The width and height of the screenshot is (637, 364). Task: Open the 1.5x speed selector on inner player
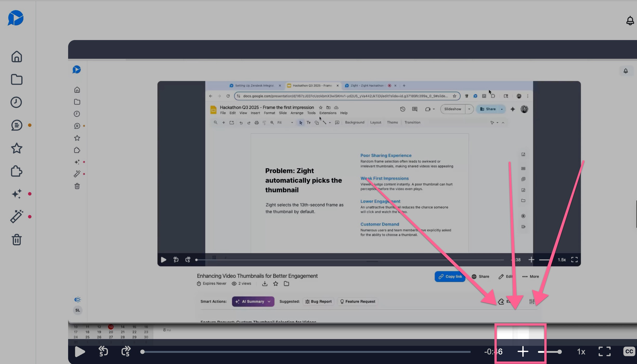[562, 260]
